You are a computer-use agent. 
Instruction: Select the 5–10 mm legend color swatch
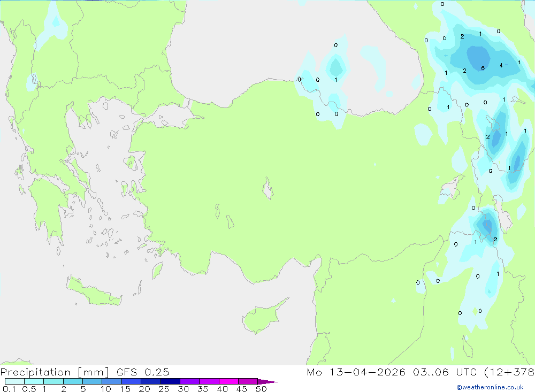click(x=93, y=381)
